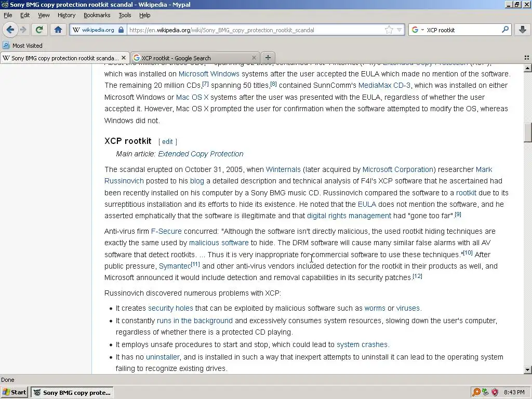Open the File menu
Image resolution: width=532 pixels, height=399 pixels.
click(8, 15)
